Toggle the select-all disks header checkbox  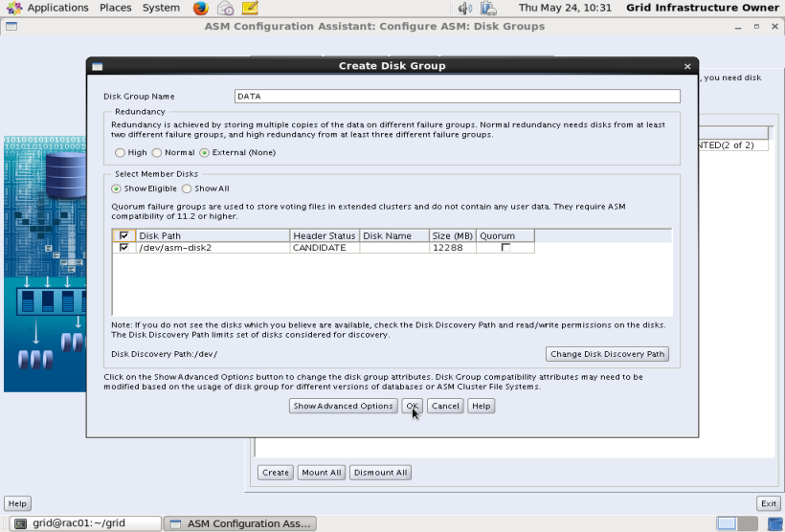[x=124, y=235]
